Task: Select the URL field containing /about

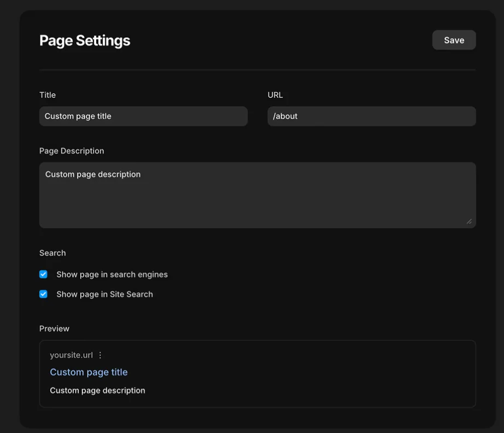Action: click(371, 116)
